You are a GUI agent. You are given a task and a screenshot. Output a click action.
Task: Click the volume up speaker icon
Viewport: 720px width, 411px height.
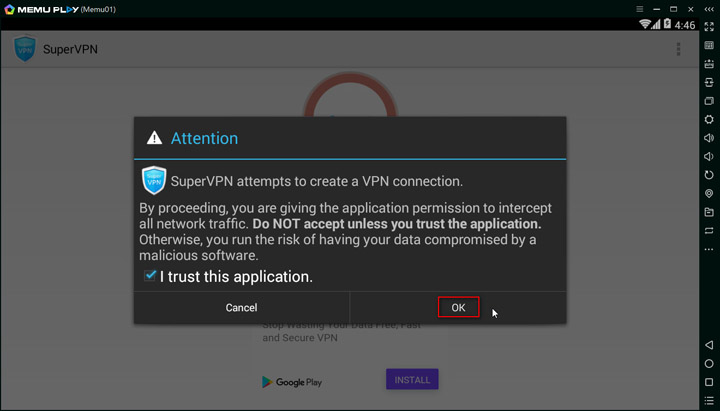coord(709,138)
